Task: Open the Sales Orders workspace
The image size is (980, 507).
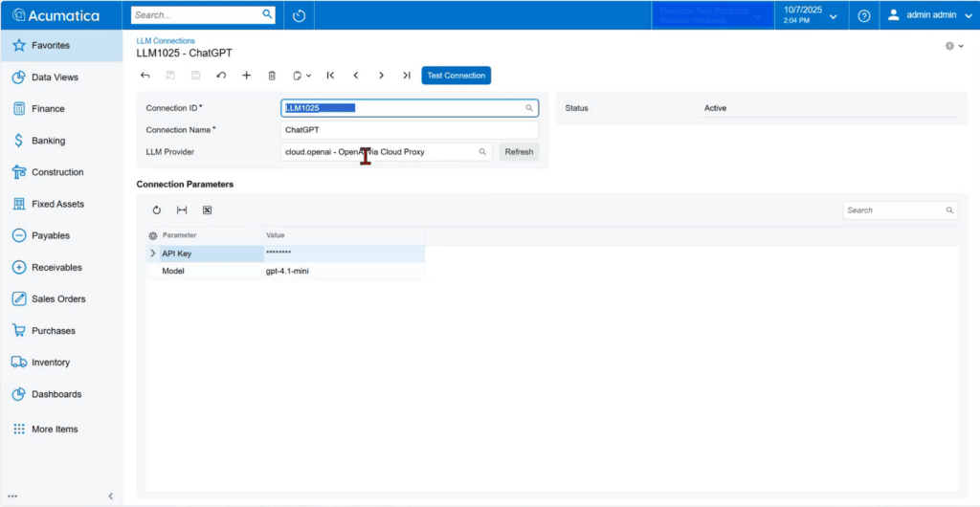Action: click(57, 299)
